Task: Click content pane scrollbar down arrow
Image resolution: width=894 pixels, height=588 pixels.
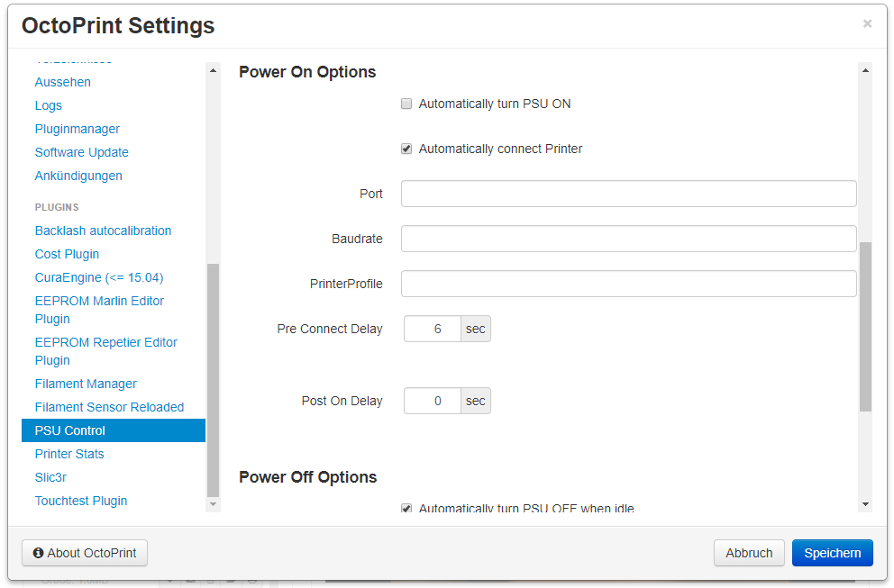Action: tap(865, 504)
